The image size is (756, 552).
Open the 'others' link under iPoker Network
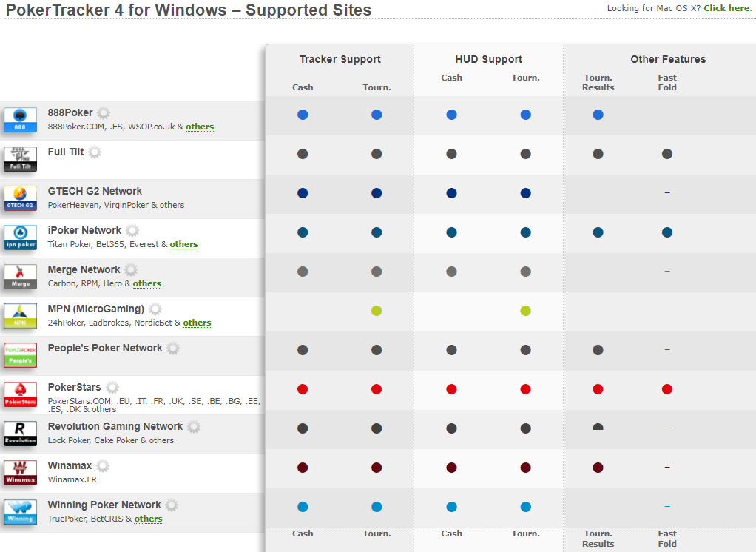pyautogui.click(x=183, y=244)
